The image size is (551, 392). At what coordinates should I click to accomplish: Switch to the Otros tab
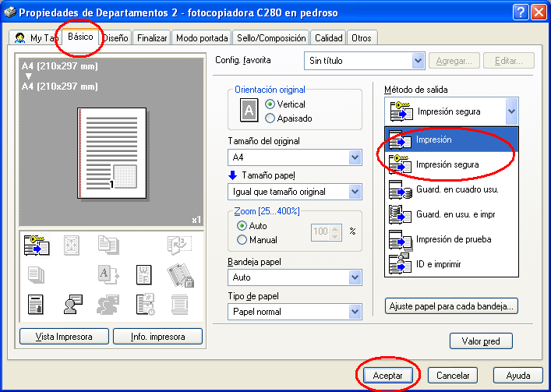(362, 38)
